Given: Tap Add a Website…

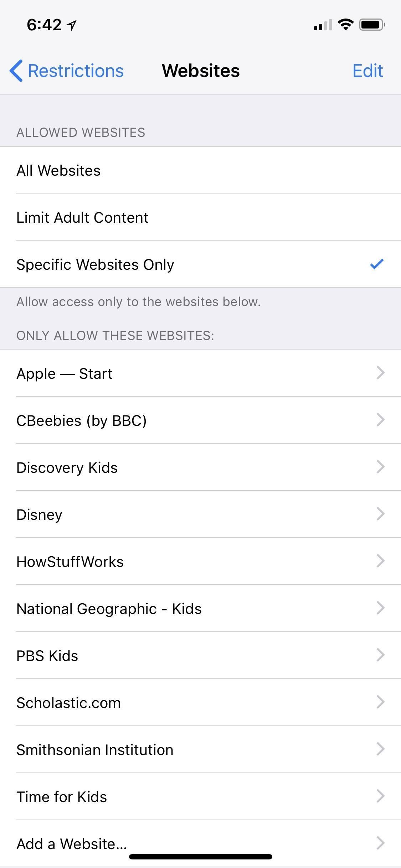Looking at the screenshot, I should coord(71,844).
